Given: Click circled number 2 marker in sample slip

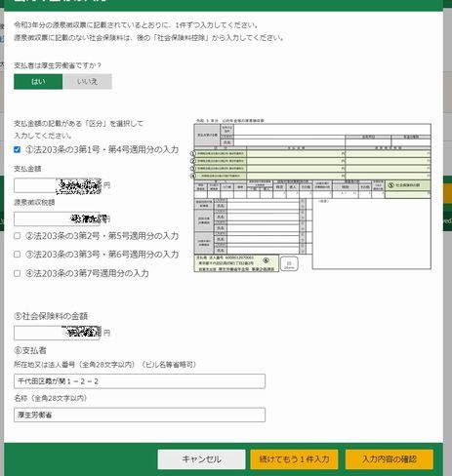Looking at the screenshot, I should [192, 161].
